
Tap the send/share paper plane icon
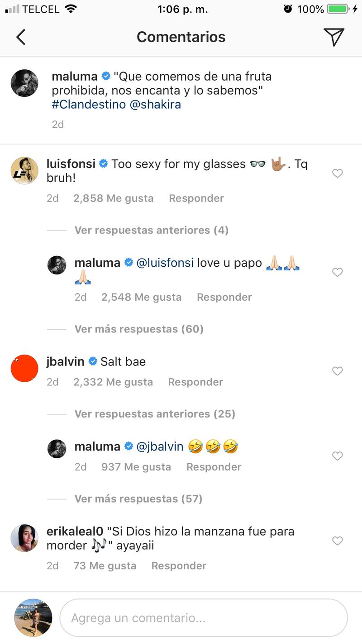pyautogui.click(x=334, y=37)
